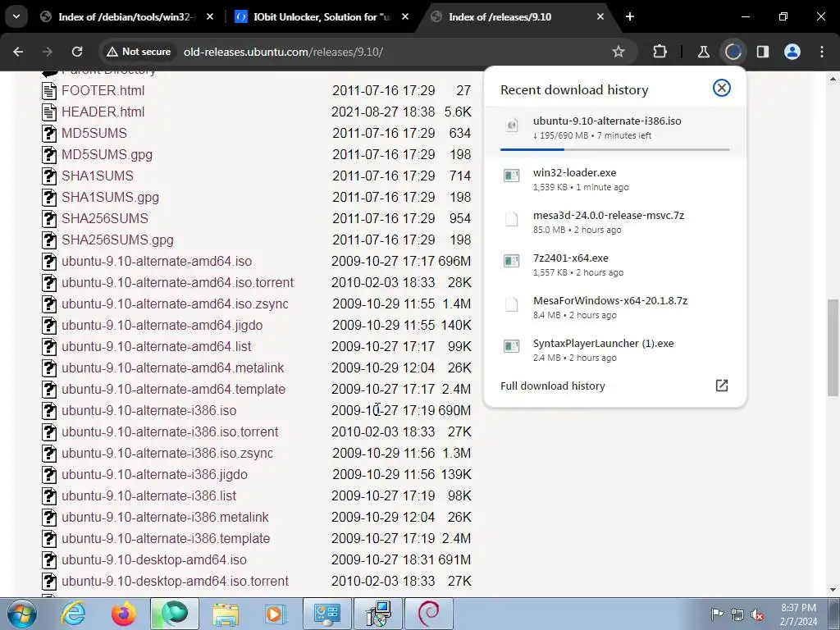Image resolution: width=840 pixels, height=630 pixels.
Task: Click the in-progress ubuntu-9.10-alternate-i386.iso download
Action: tap(615, 131)
